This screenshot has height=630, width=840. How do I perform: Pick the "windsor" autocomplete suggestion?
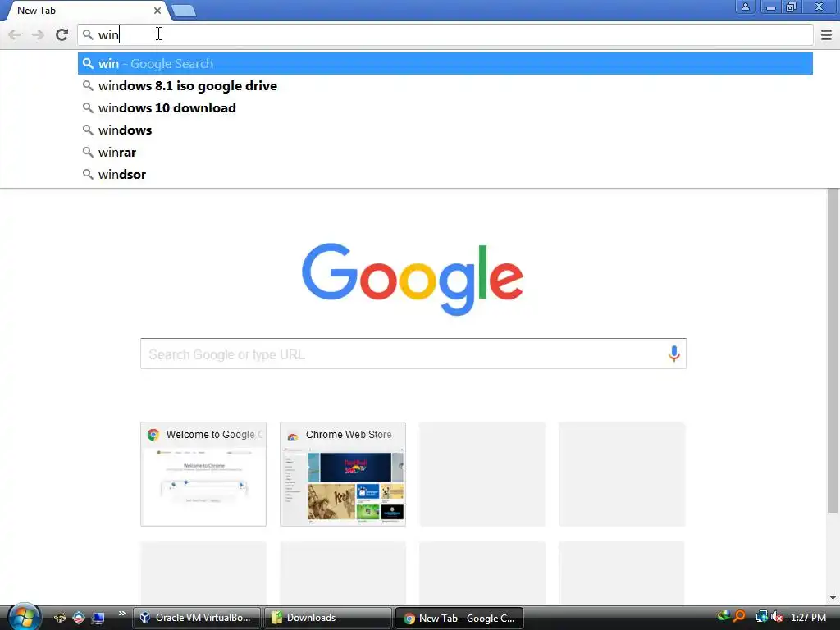(445, 174)
